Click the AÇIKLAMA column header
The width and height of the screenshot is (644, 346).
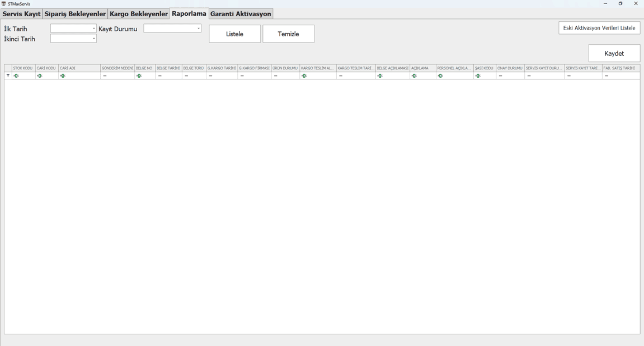[x=422, y=68]
